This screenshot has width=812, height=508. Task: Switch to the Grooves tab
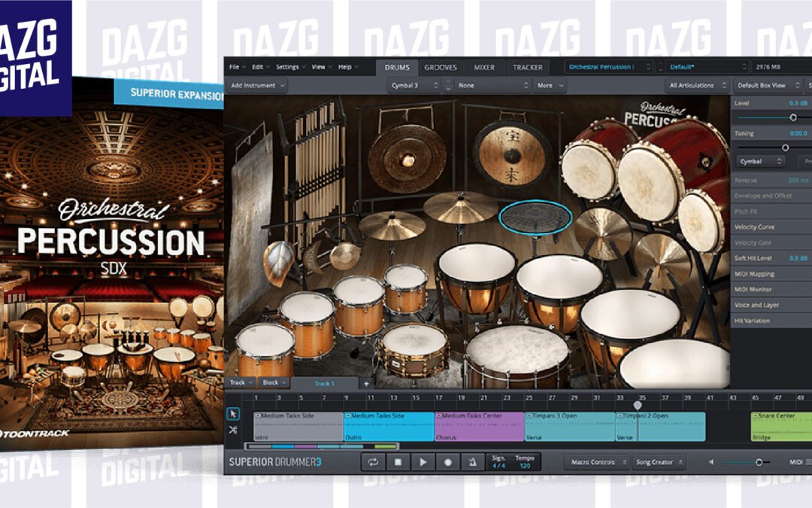tap(441, 68)
